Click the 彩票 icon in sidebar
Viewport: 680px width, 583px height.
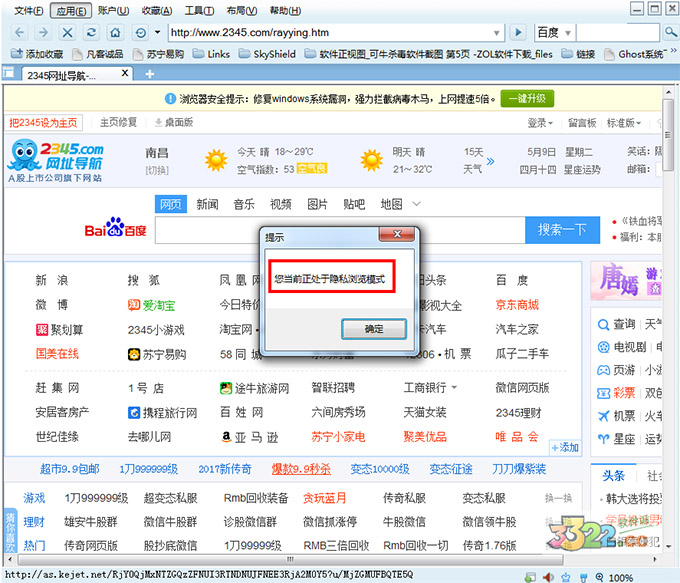[x=603, y=393]
